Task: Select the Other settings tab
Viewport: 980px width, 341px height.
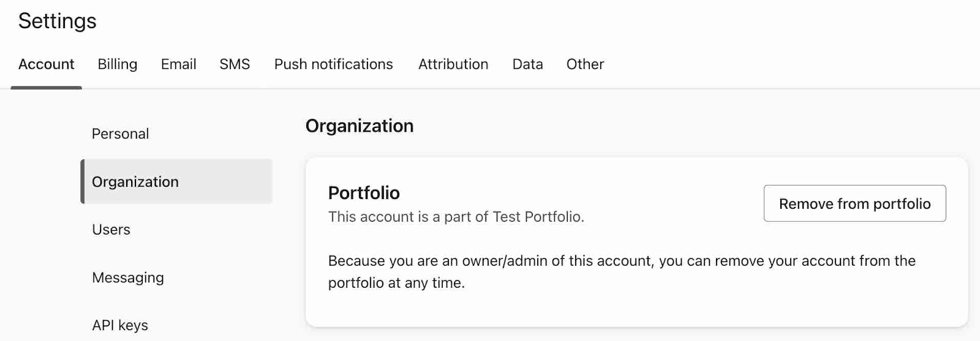Action: (x=585, y=64)
